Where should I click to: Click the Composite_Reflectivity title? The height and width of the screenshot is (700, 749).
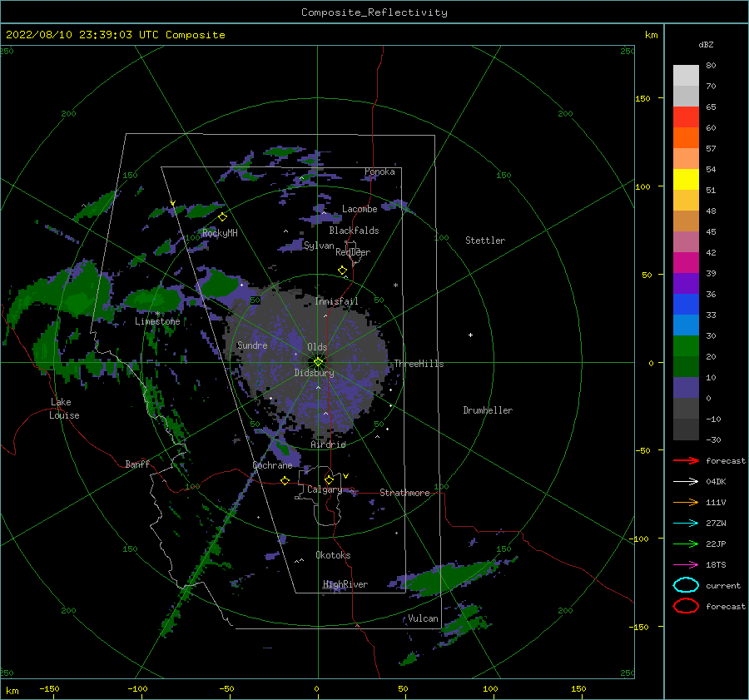tap(374, 12)
